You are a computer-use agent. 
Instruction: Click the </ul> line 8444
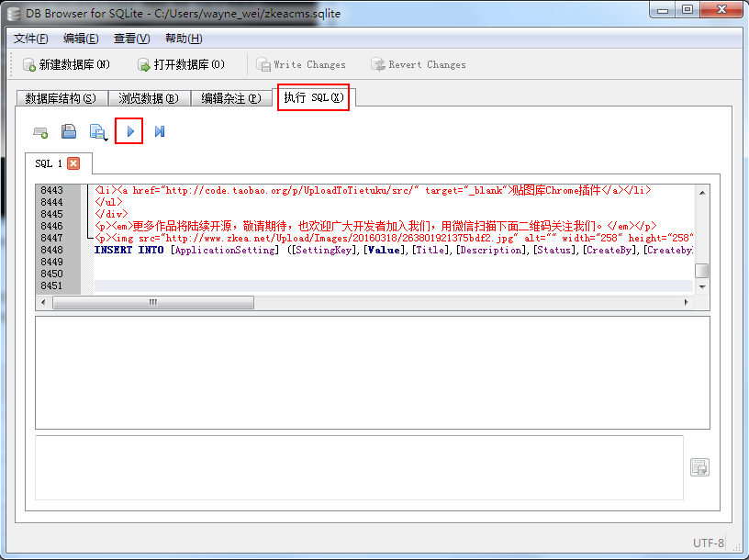coord(108,202)
